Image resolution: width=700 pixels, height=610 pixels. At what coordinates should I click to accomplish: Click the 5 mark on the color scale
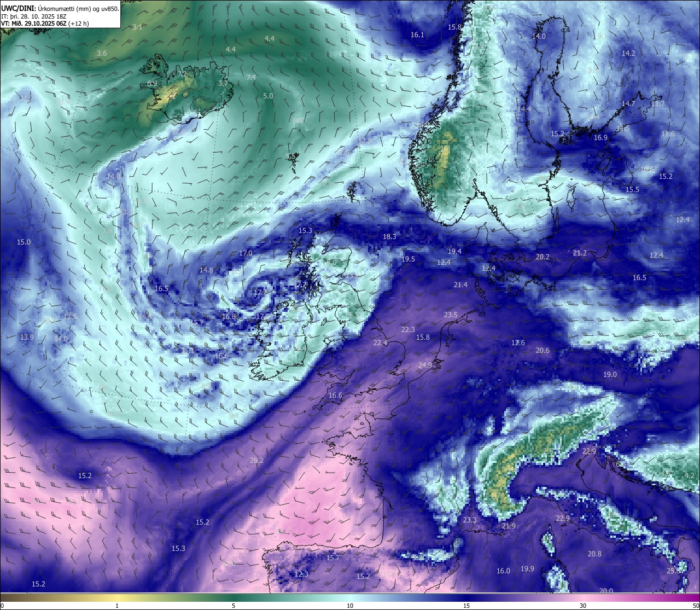point(234,606)
